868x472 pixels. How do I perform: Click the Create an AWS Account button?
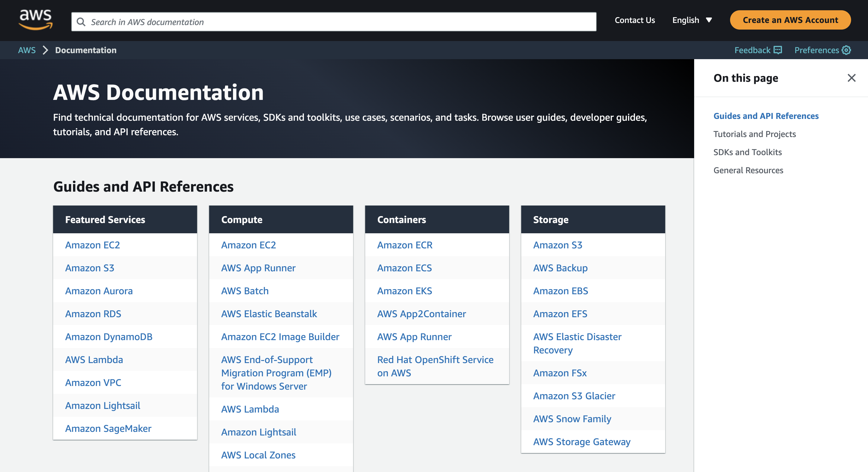pos(790,20)
